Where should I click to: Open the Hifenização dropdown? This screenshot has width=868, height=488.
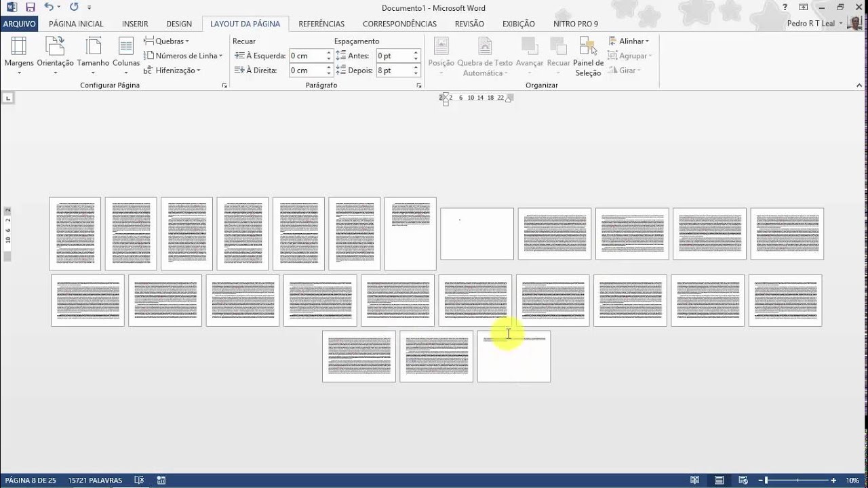coord(172,70)
